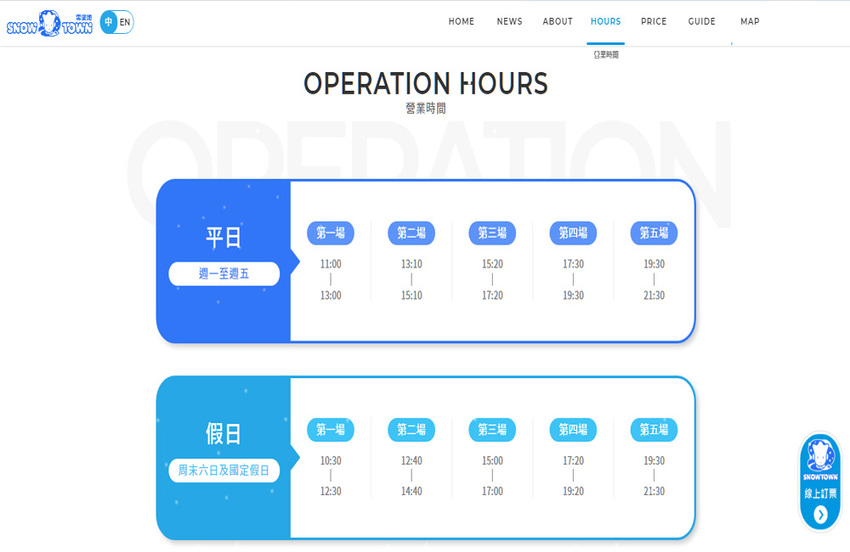Select the HOURS tab
This screenshot has width=850, height=552.
pyautogui.click(x=605, y=22)
